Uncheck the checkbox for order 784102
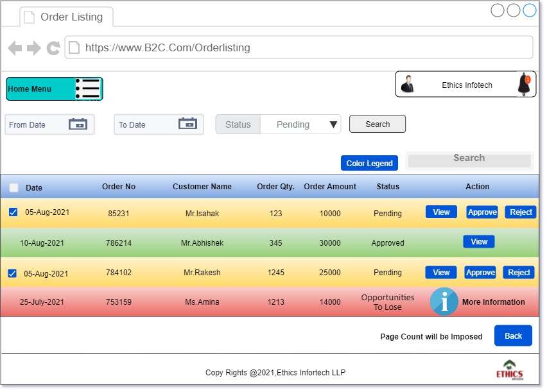 pyautogui.click(x=12, y=273)
